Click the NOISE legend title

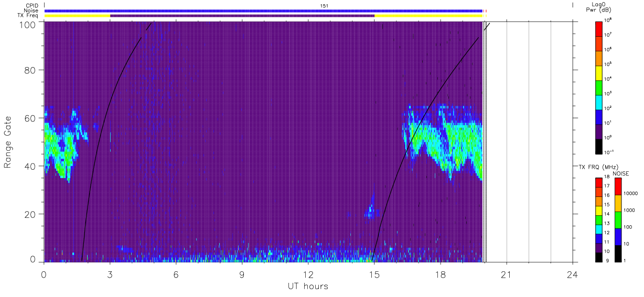point(621,173)
